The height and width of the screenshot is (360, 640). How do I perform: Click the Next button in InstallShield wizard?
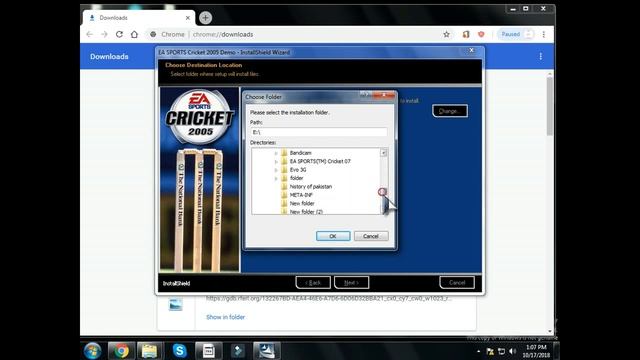click(x=351, y=282)
